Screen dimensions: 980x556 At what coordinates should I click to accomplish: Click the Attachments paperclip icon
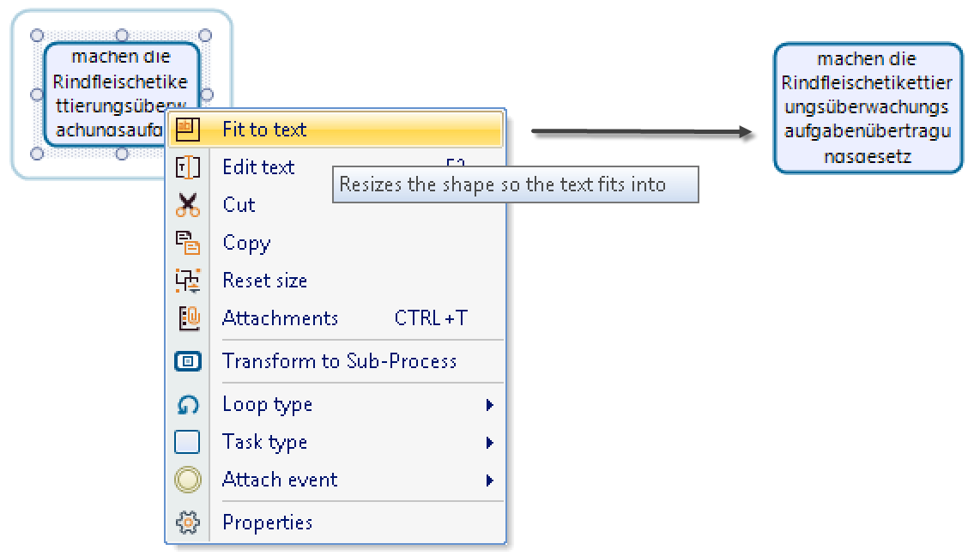188,318
